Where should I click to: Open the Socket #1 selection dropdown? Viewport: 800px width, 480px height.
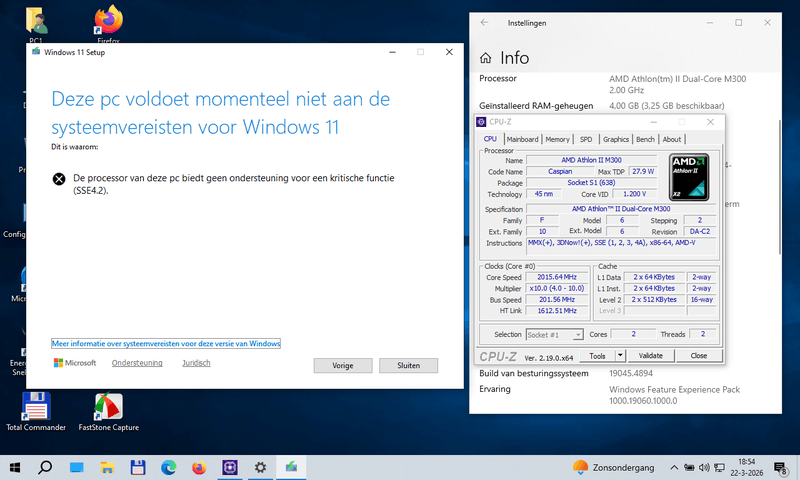pos(555,335)
